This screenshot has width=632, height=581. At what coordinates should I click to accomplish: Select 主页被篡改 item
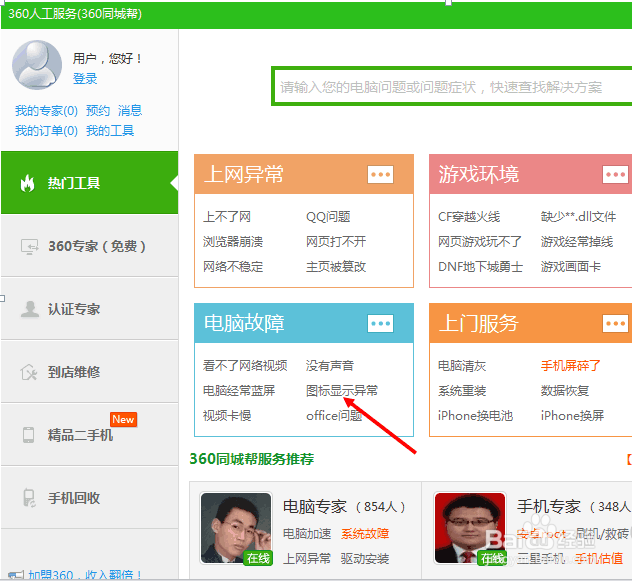[x=336, y=267]
